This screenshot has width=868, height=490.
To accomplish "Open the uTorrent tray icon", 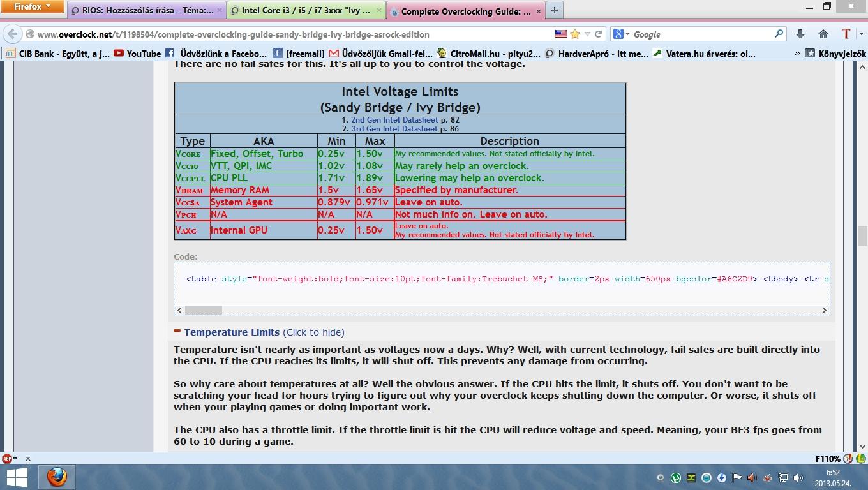I will tap(675, 477).
